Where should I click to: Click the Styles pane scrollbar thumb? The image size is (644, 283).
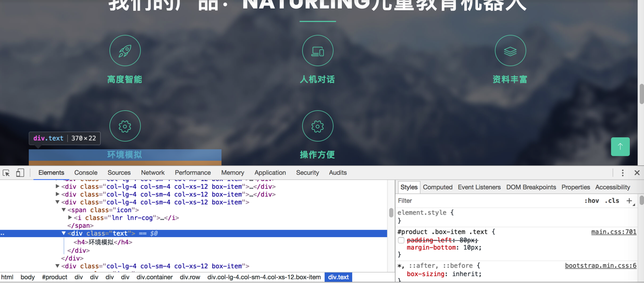point(641,200)
